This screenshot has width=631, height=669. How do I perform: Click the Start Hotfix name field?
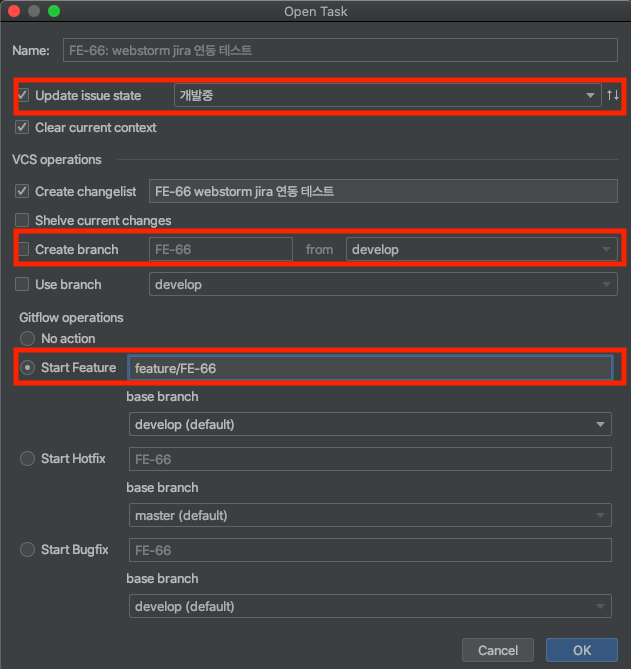coord(370,459)
